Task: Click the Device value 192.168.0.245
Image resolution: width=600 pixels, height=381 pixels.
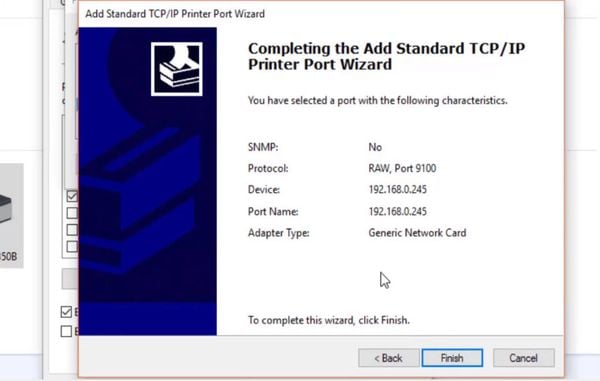Action: click(398, 190)
